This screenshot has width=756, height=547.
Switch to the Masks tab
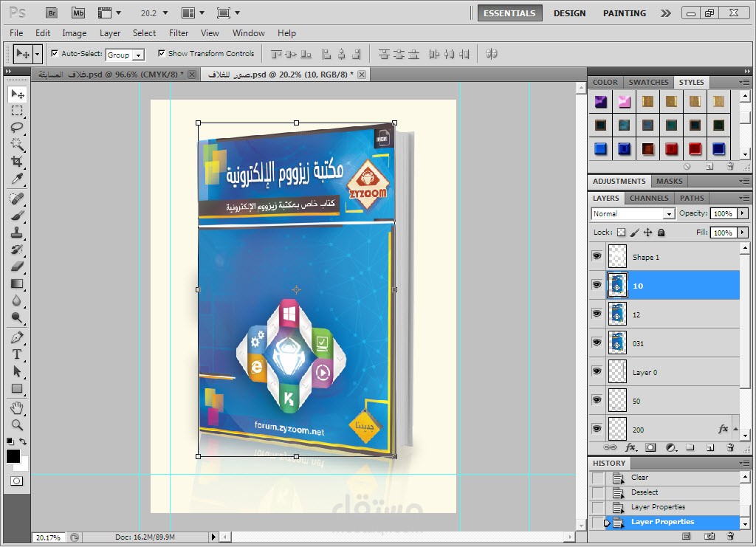[669, 181]
